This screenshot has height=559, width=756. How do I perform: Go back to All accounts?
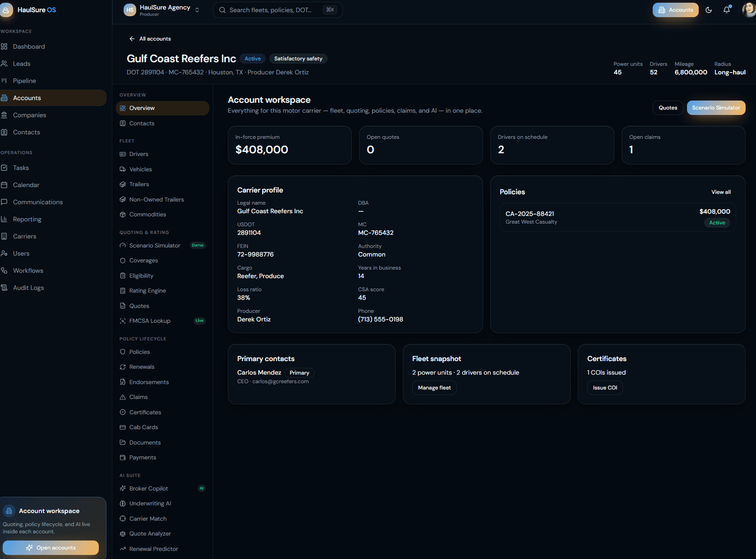click(x=150, y=39)
